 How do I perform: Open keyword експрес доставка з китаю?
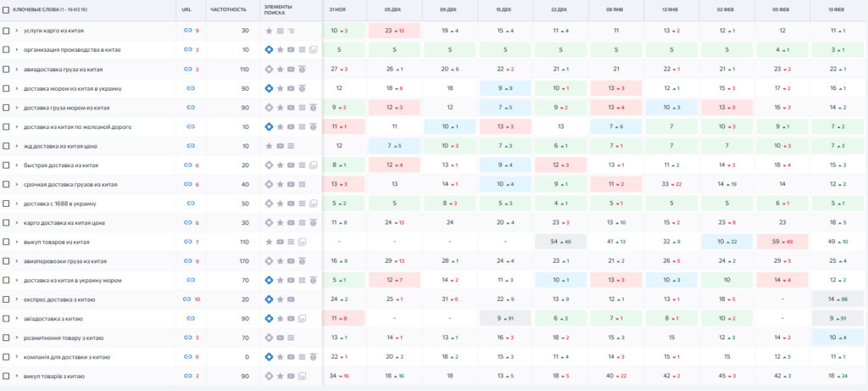pyautogui.click(x=59, y=299)
